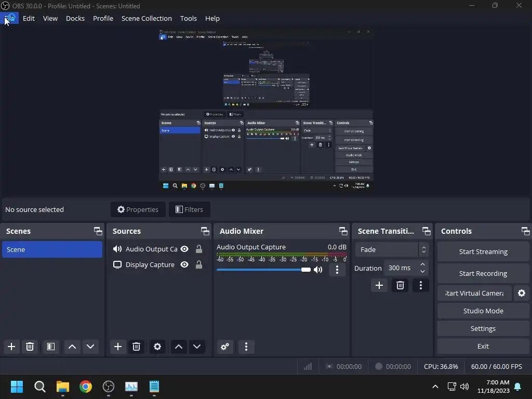Add a configurable scene transition
The width and height of the screenshot is (532, 399).
tap(379, 285)
